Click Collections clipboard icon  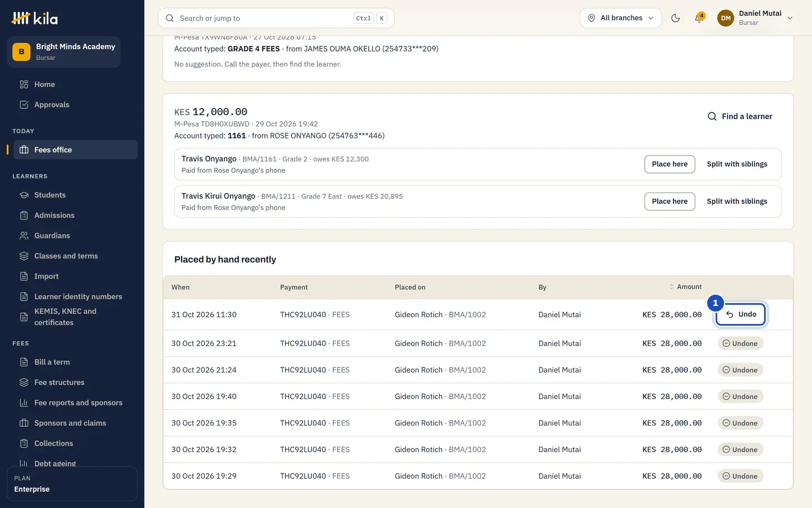(24, 444)
